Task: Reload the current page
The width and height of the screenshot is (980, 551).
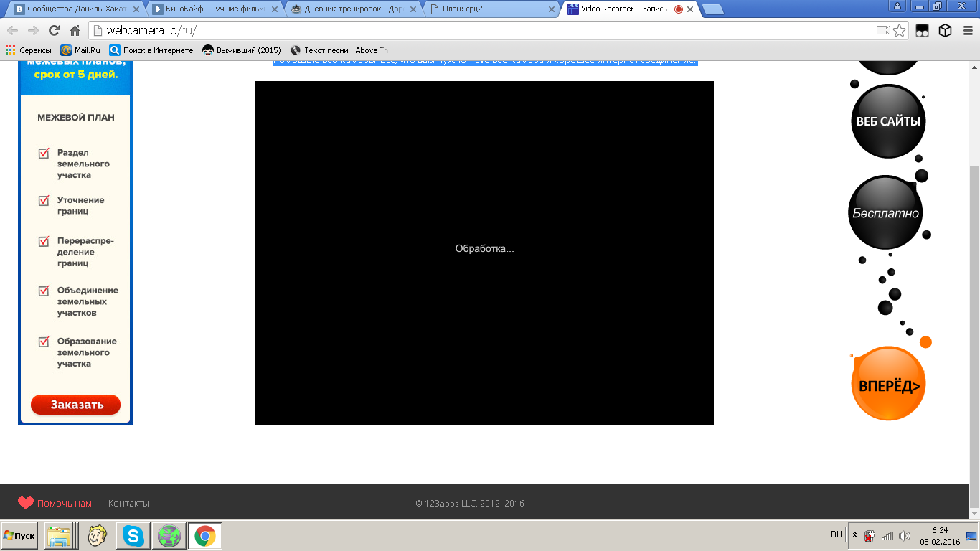Action: coord(54,31)
